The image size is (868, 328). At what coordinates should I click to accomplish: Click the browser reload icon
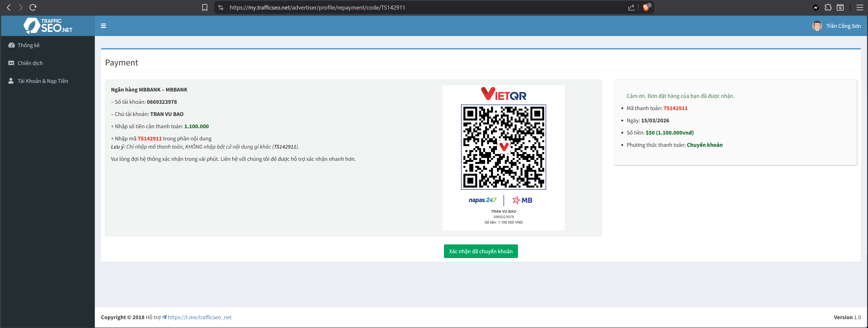click(x=33, y=7)
